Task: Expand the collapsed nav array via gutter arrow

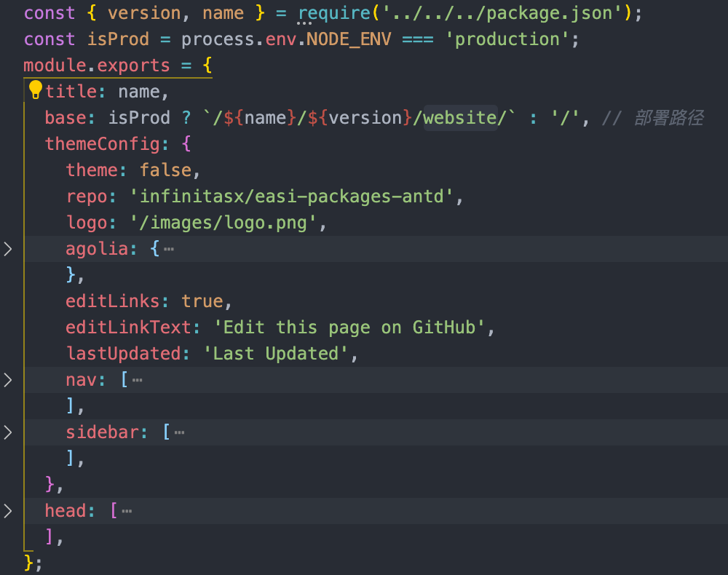Action: (8, 379)
